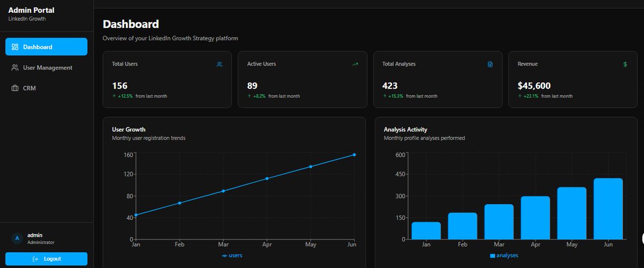Click the Jan bar in Analysis Activity chart
Viewport: 644px width, 268px height.
pos(426,230)
